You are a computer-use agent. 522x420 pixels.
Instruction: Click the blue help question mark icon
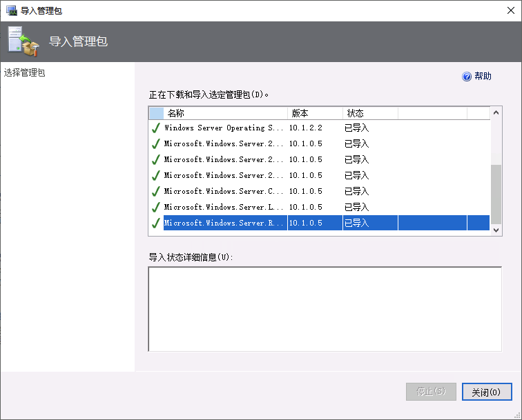tap(467, 77)
